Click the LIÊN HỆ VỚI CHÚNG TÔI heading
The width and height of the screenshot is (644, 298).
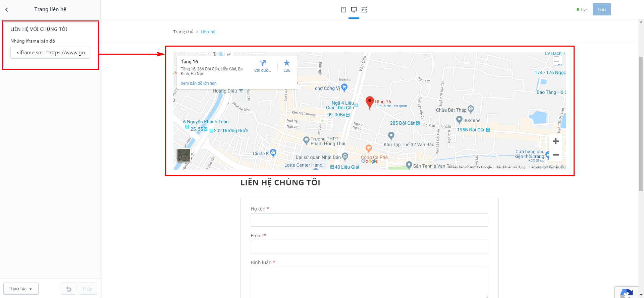coord(39,29)
